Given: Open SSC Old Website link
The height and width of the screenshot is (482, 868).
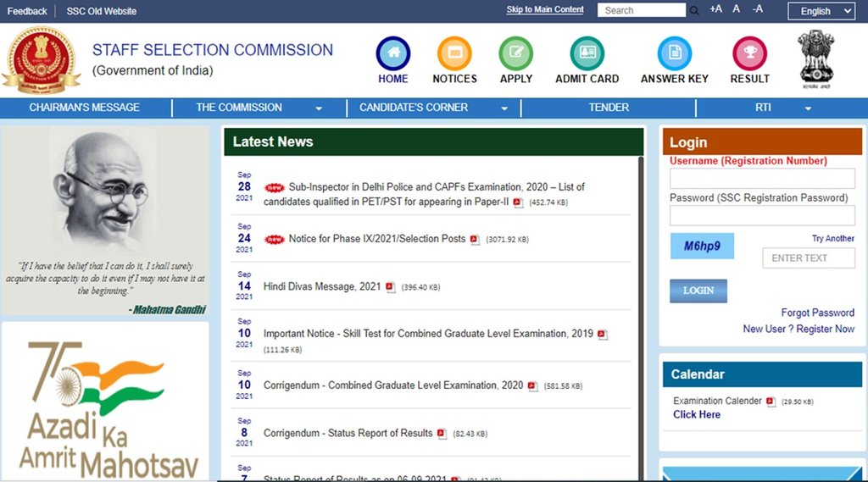Looking at the screenshot, I should point(102,11).
